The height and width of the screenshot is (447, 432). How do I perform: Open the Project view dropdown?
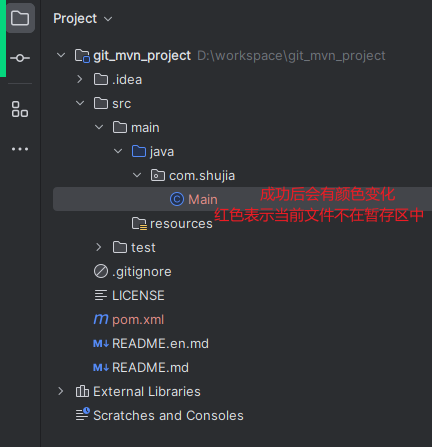pos(108,19)
